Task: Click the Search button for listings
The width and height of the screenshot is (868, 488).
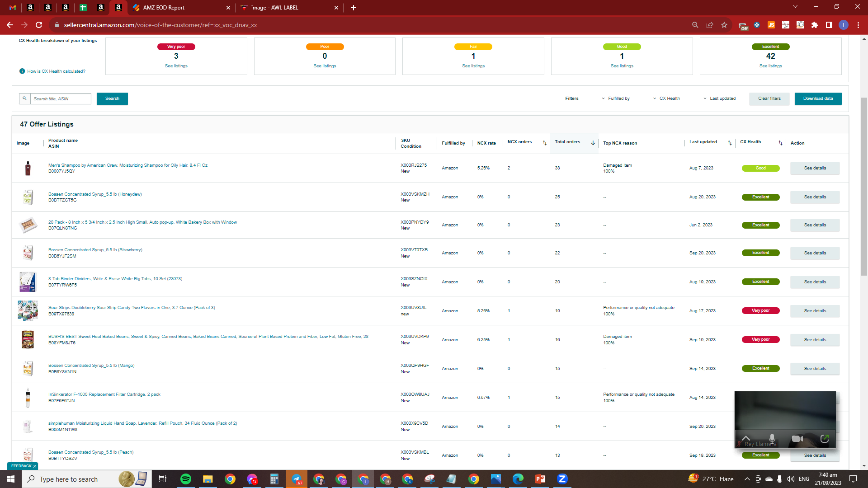Action: [x=112, y=99]
